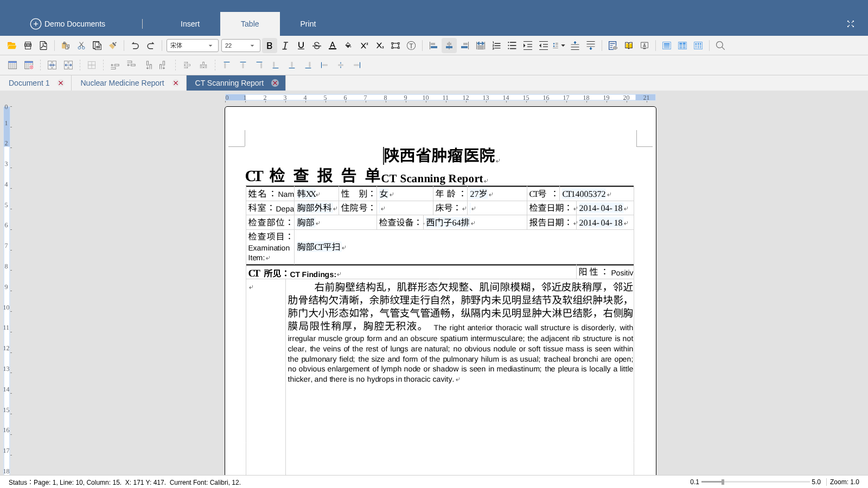
Task: Switch to the Document 1 tab
Action: (29, 83)
